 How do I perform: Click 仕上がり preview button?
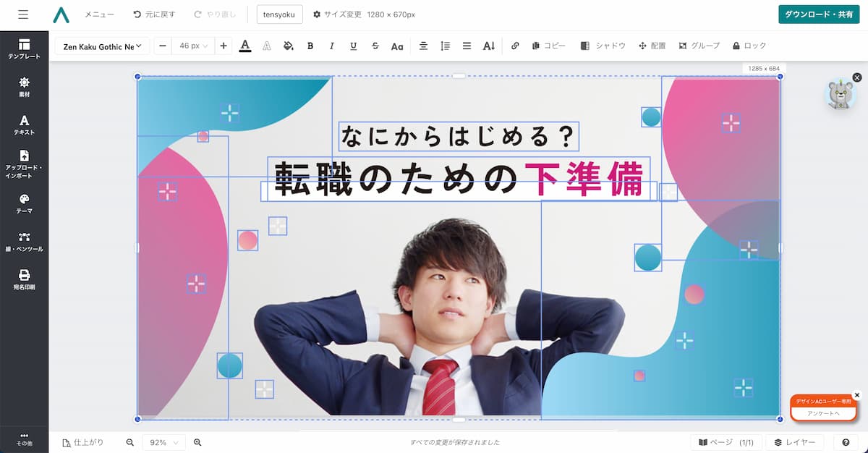[x=83, y=442]
